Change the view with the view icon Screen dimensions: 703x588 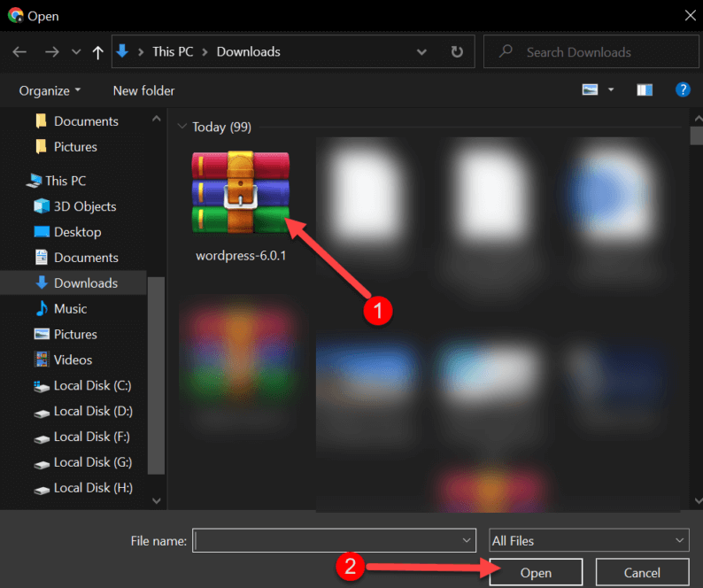point(590,89)
